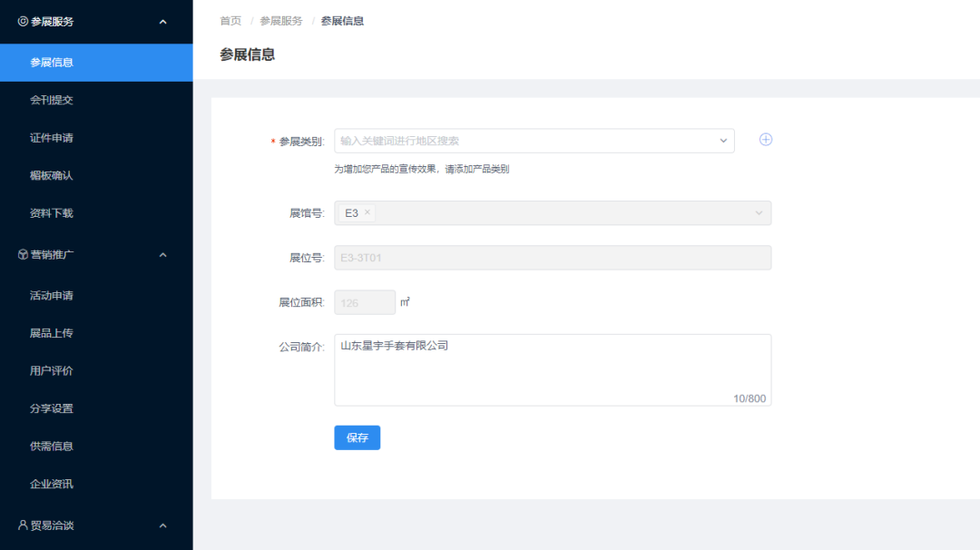Viewport: 980px width, 550px height.
Task: Click the 展位面积 field label
Action: point(301,302)
